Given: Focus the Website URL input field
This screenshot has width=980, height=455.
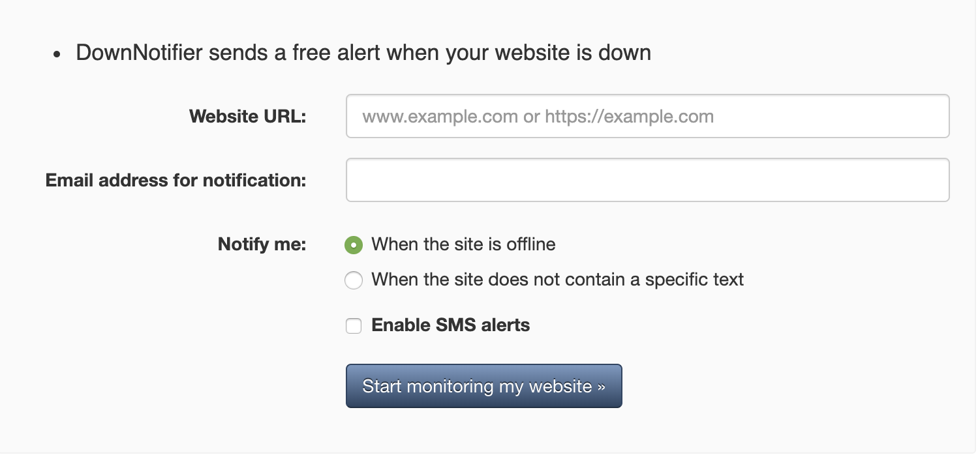Looking at the screenshot, I should click(647, 116).
